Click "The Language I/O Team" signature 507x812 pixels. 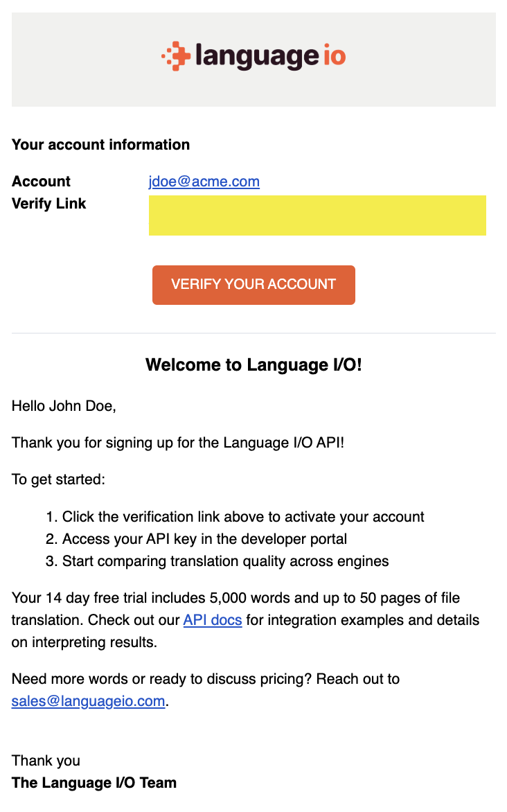pyautogui.click(x=94, y=782)
